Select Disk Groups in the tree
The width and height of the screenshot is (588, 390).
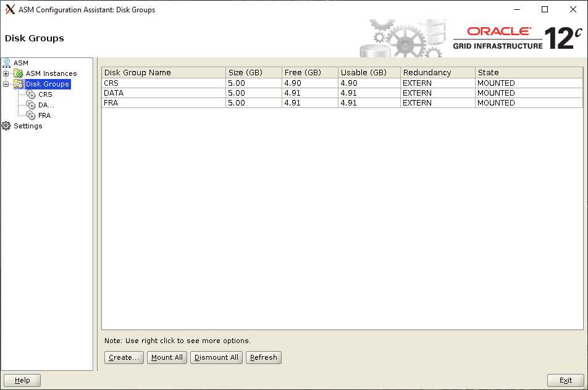pyautogui.click(x=48, y=84)
